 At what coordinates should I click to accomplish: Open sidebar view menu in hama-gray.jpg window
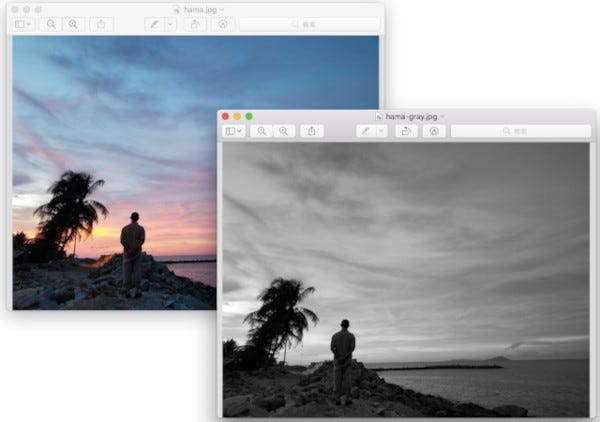click(233, 131)
